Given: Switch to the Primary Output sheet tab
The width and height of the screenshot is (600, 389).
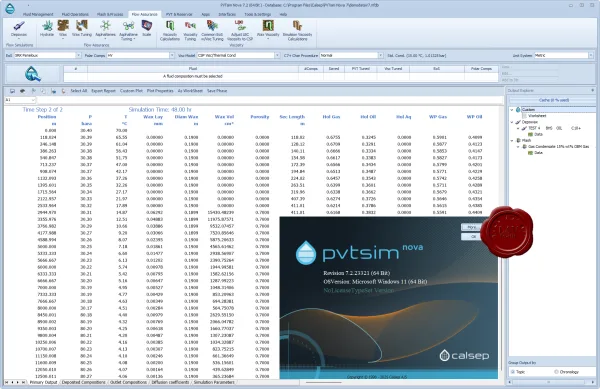Looking at the screenshot, I should coord(44,382).
